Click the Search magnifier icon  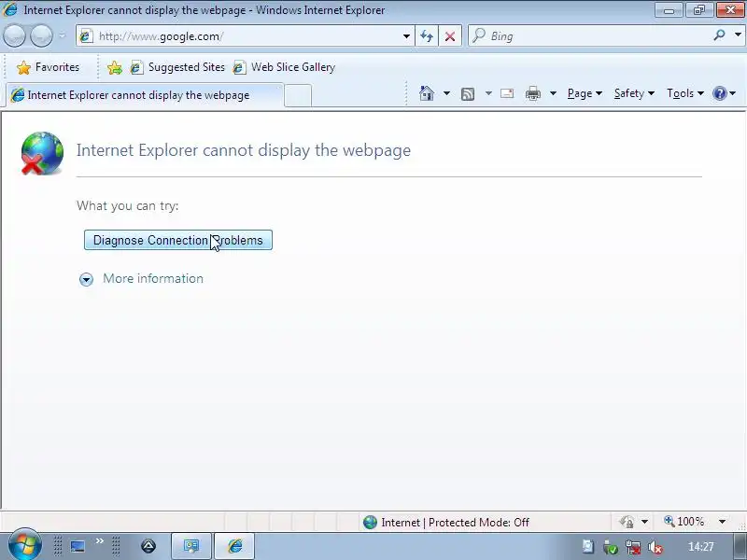719,35
